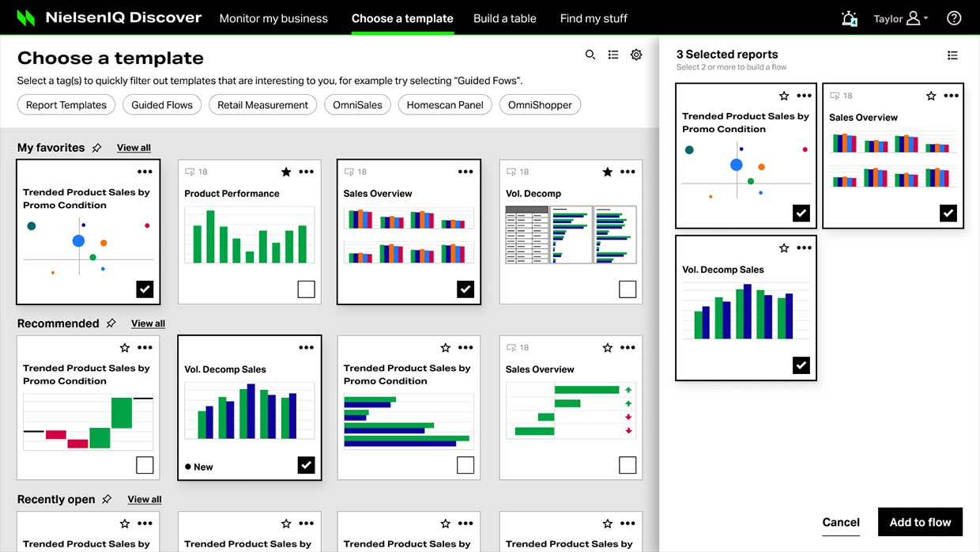Open more options on selected Vol. Decomp Sales report
980x552 pixels.
805,248
